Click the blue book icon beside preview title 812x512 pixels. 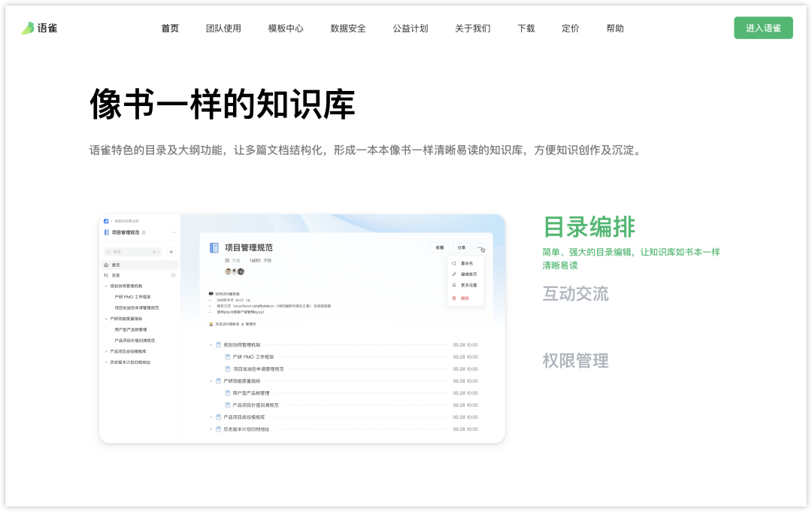point(214,248)
